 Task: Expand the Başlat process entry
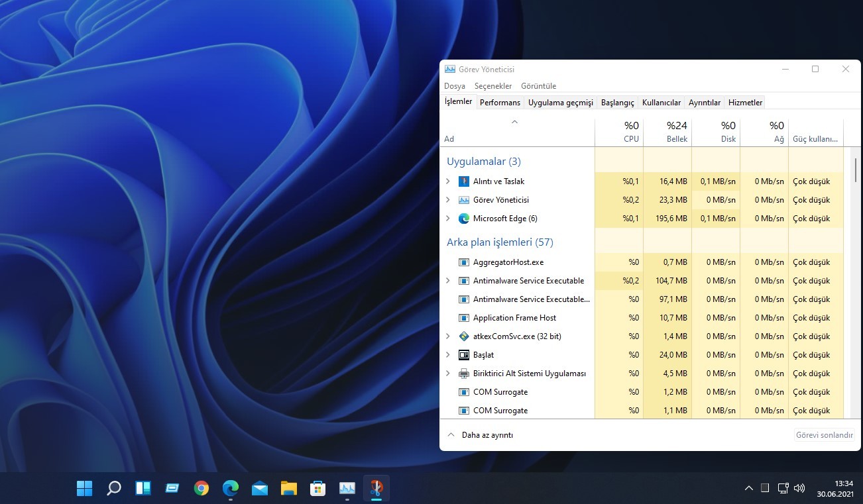pos(449,354)
